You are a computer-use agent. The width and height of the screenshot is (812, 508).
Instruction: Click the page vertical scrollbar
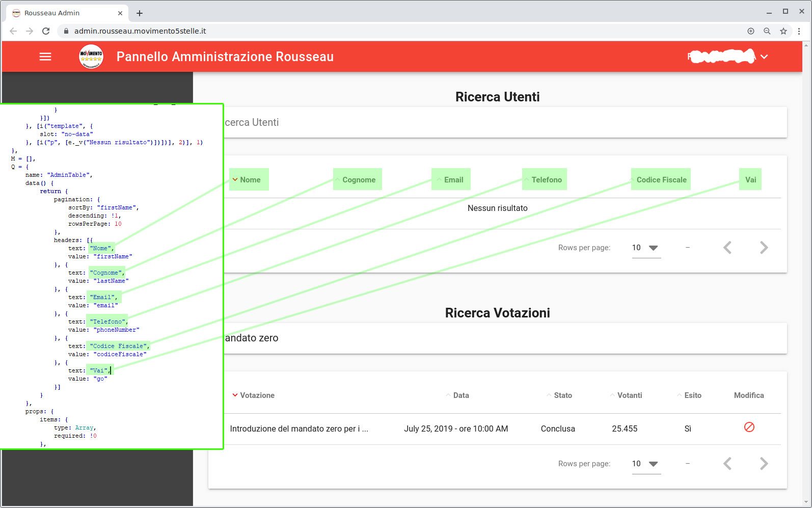(x=806, y=274)
